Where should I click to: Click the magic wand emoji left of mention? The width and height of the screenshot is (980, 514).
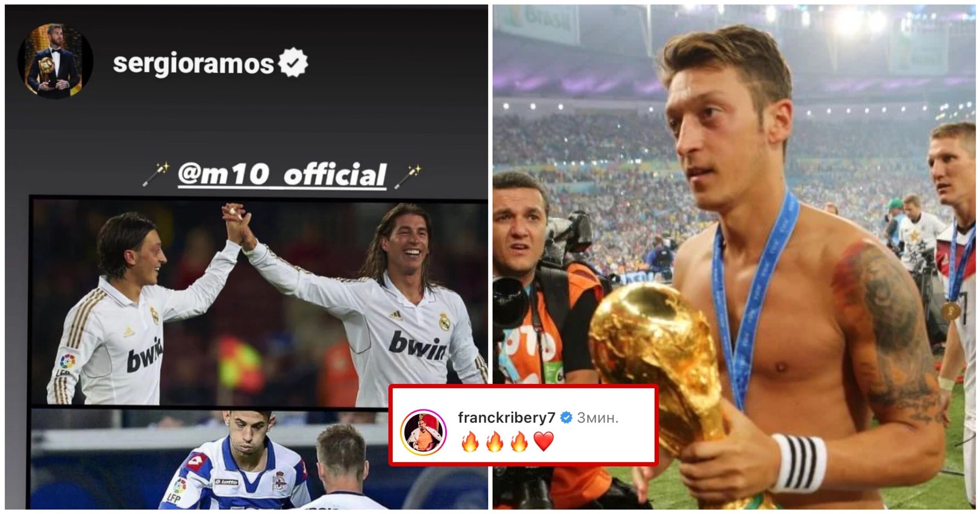[156, 174]
